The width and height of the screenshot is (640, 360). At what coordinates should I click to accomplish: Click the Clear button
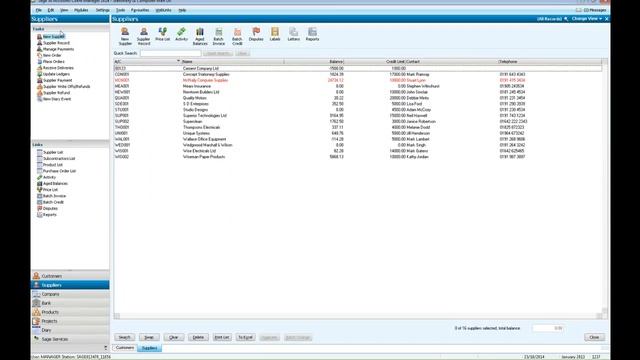(x=173, y=337)
